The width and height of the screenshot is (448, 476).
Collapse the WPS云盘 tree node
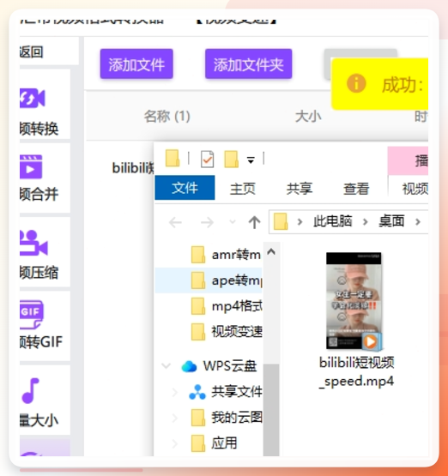166,366
